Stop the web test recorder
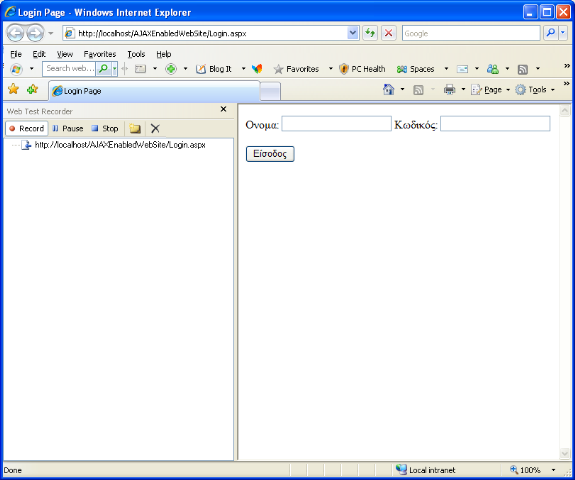The image size is (575, 480). tap(105, 129)
